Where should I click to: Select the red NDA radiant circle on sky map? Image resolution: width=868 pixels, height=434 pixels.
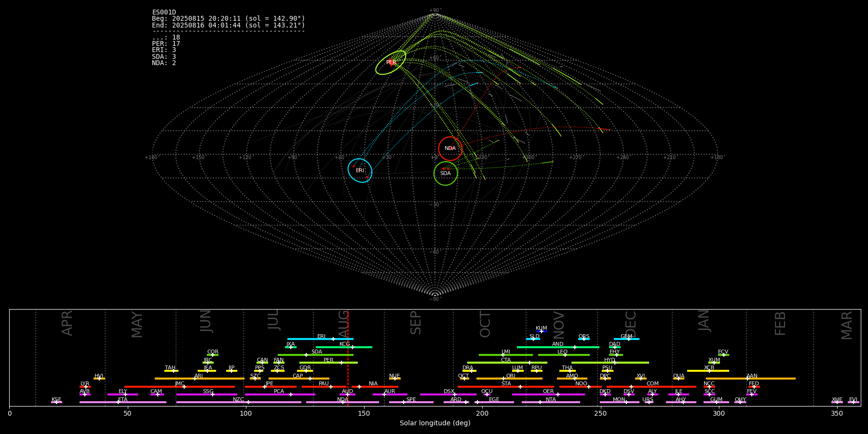click(450, 149)
